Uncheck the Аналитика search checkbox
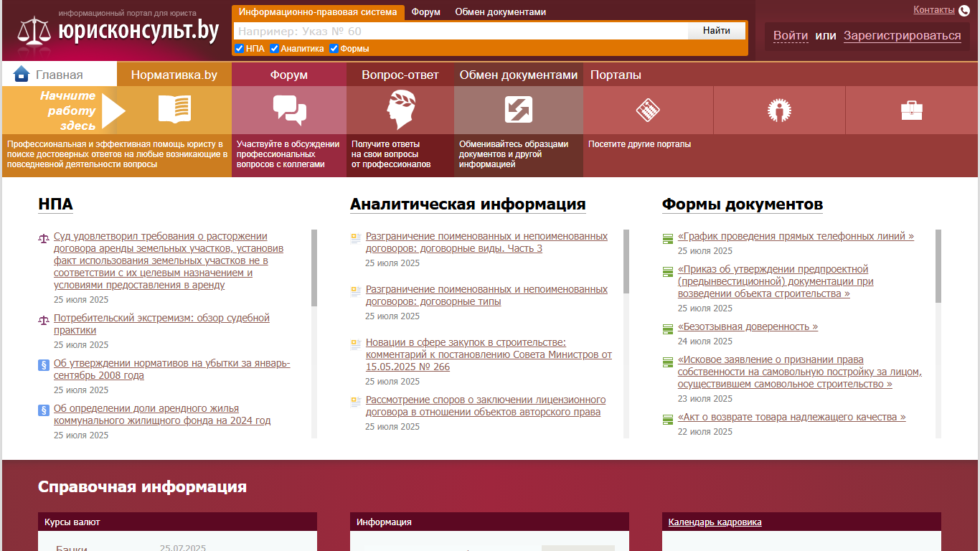The image size is (980, 551). click(x=274, y=49)
